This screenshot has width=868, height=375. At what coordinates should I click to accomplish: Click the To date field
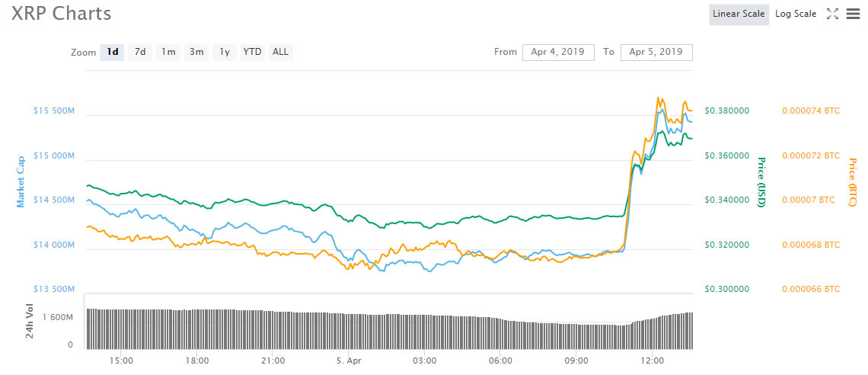pos(656,52)
